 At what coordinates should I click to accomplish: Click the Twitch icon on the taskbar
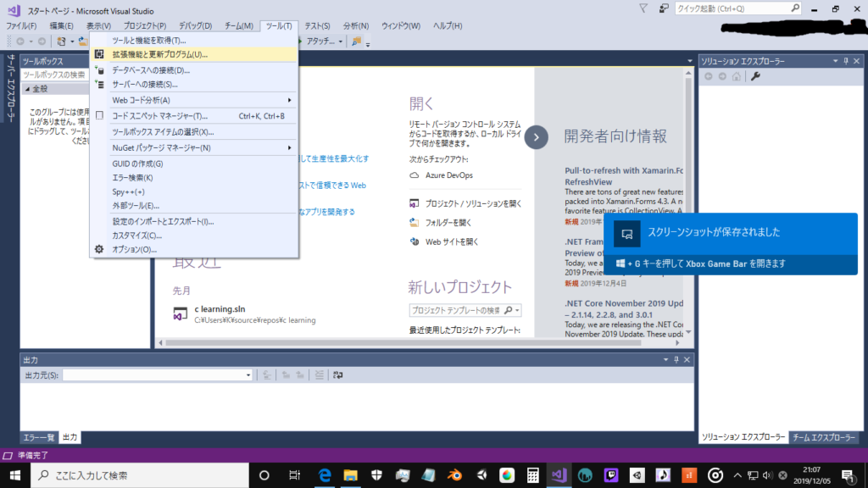(x=611, y=475)
